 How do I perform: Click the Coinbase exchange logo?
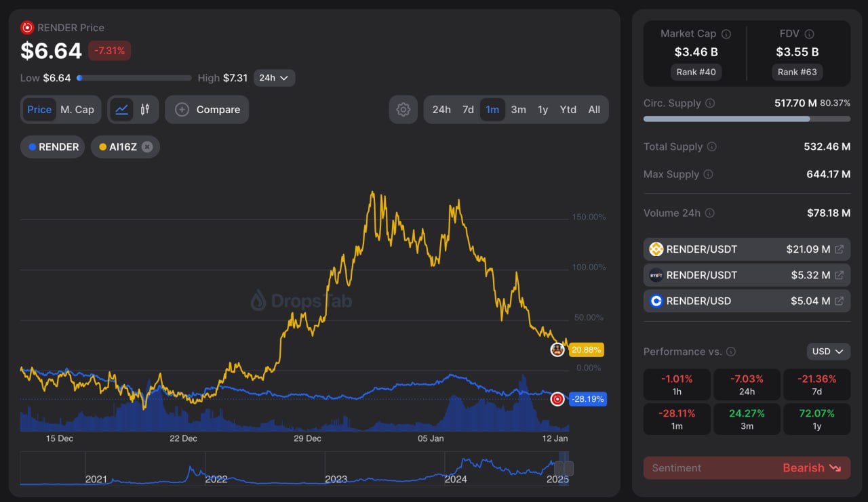(x=656, y=301)
